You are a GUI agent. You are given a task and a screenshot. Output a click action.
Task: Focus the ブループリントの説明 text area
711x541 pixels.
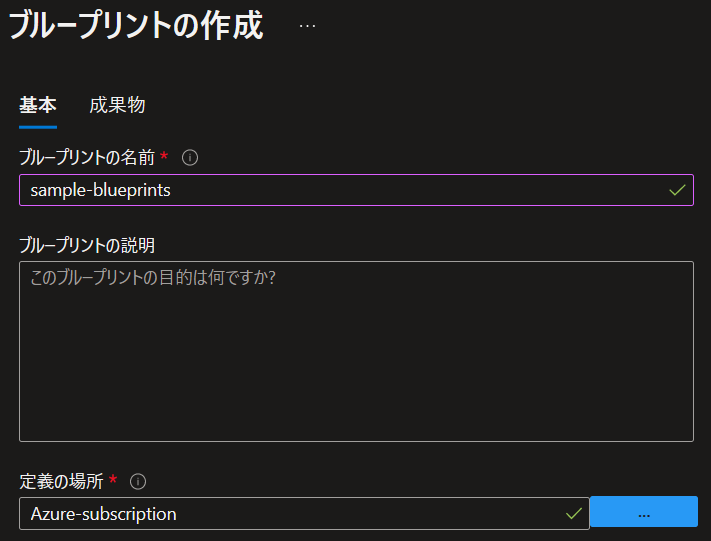[x=356, y=351]
